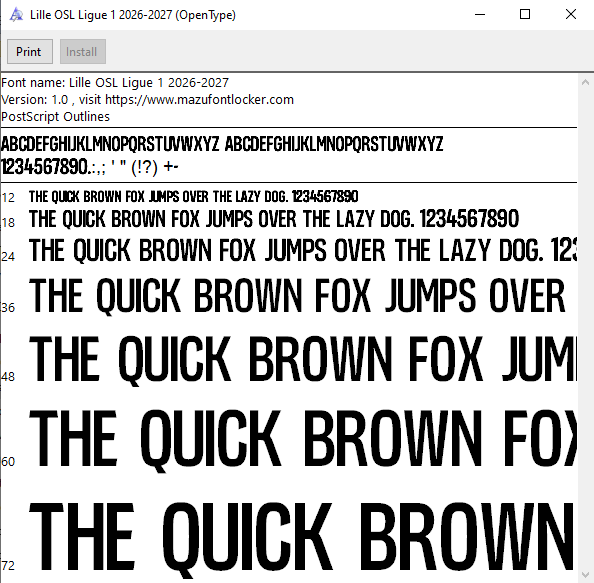Screen dimensions: 594x583
Task: Click the size 12 label
Action: pyautogui.click(x=8, y=197)
